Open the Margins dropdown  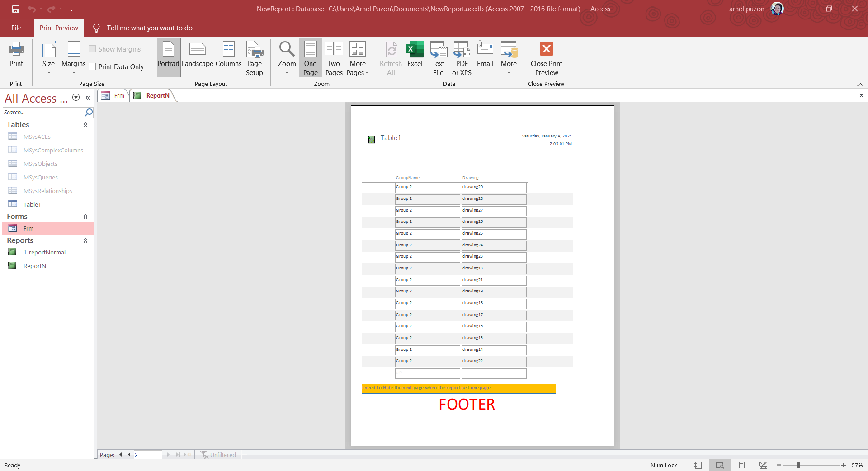coord(73,58)
